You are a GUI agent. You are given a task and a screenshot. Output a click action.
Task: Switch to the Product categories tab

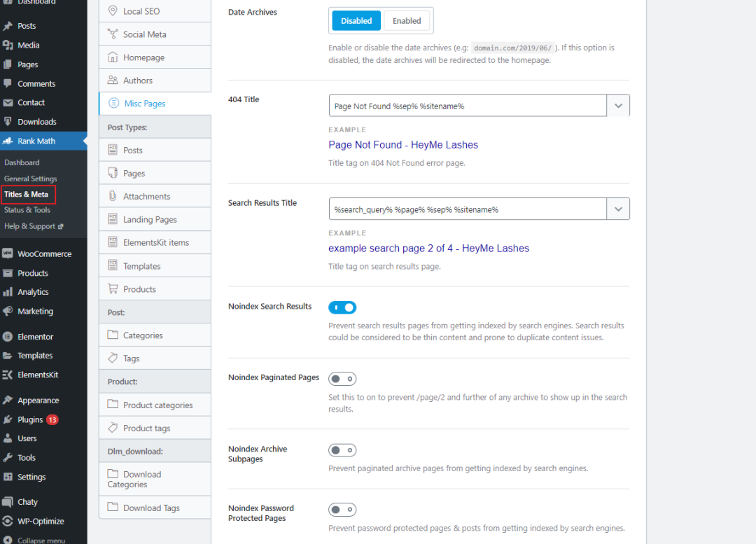tap(157, 405)
